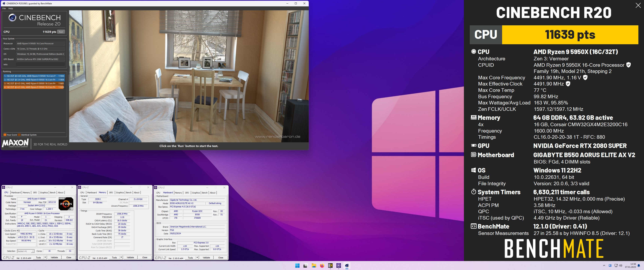The image size is (644, 270).
Task: Click the Cinebench taskbar icon
Action: pos(347,266)
